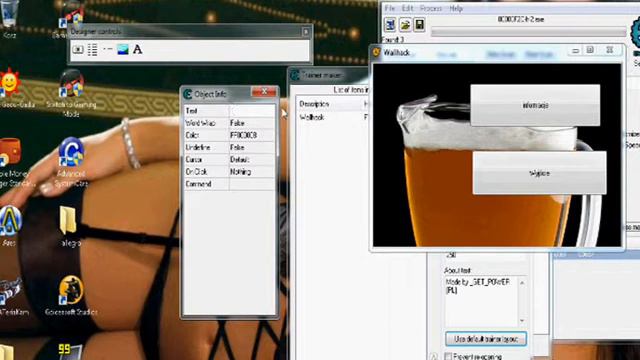This screenshot has height=360, width=640.
Task: Click the Trainer maker title icon
Action: pyautogui.click(x=295, y=75)
